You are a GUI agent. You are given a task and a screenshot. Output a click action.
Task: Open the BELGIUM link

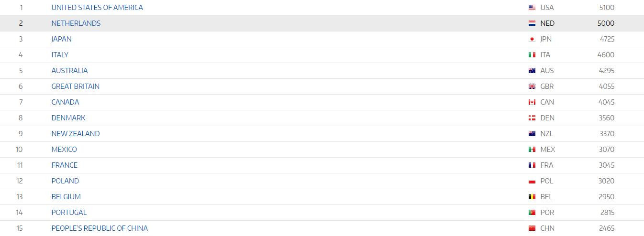(66, 197)
